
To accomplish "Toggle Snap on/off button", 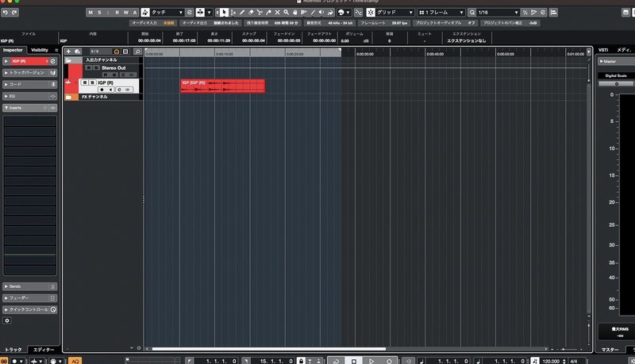I will click(x=371, y=13).
